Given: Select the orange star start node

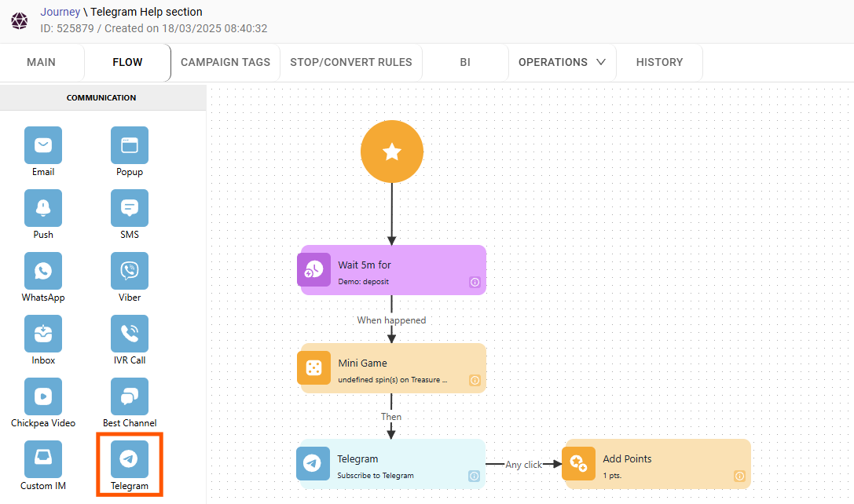Looking at the screenshot, I should pos(392,152).
